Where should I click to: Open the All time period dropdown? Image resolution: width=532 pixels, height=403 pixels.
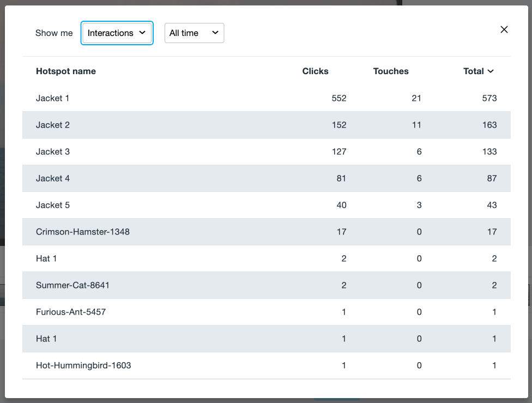coord(194,33)
